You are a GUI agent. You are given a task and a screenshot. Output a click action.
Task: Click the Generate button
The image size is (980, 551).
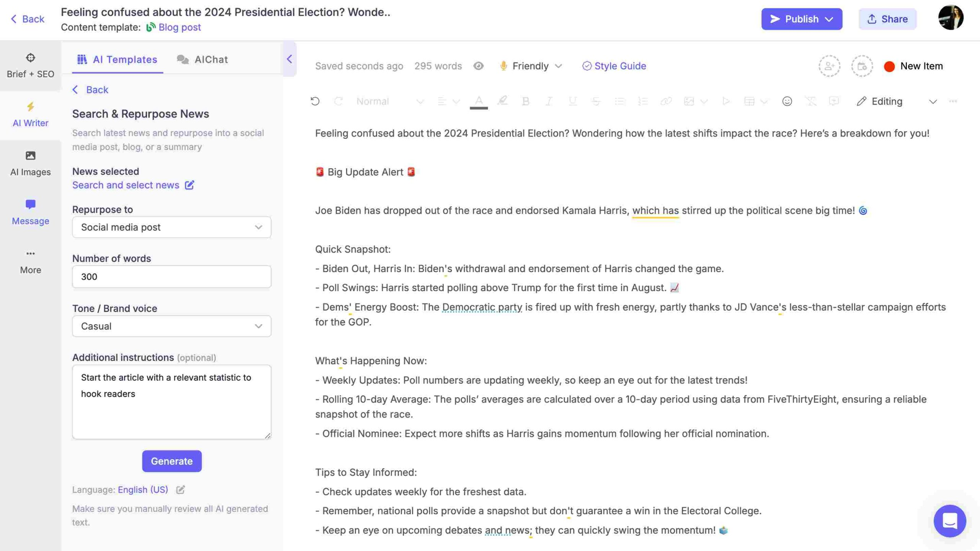171,461
